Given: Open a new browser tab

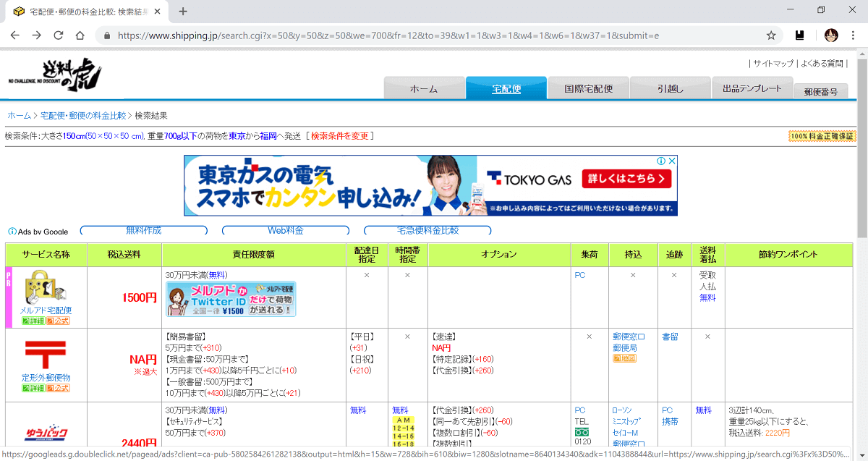Looking at the screenshot, I should pos(183,12).
